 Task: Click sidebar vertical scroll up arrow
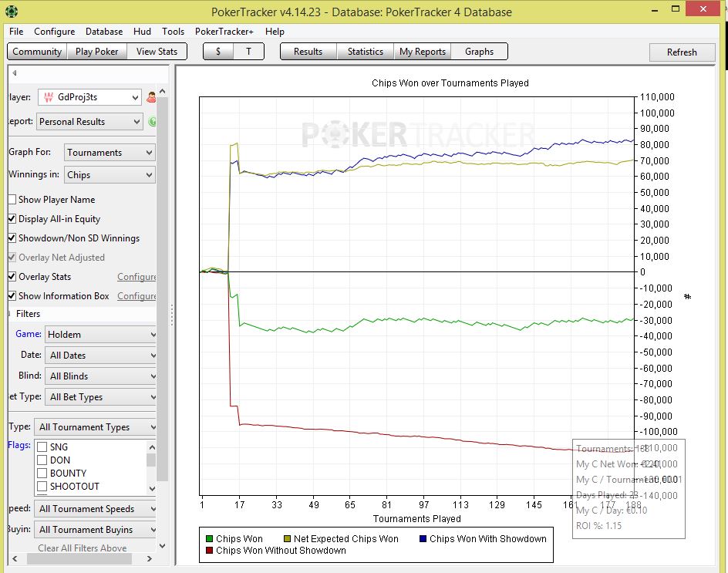pos(162,92)
